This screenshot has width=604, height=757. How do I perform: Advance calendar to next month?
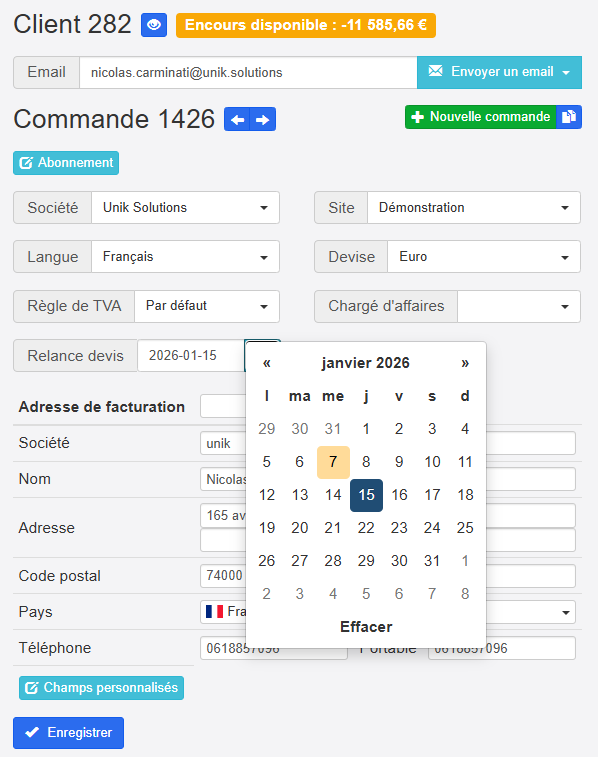465,363
